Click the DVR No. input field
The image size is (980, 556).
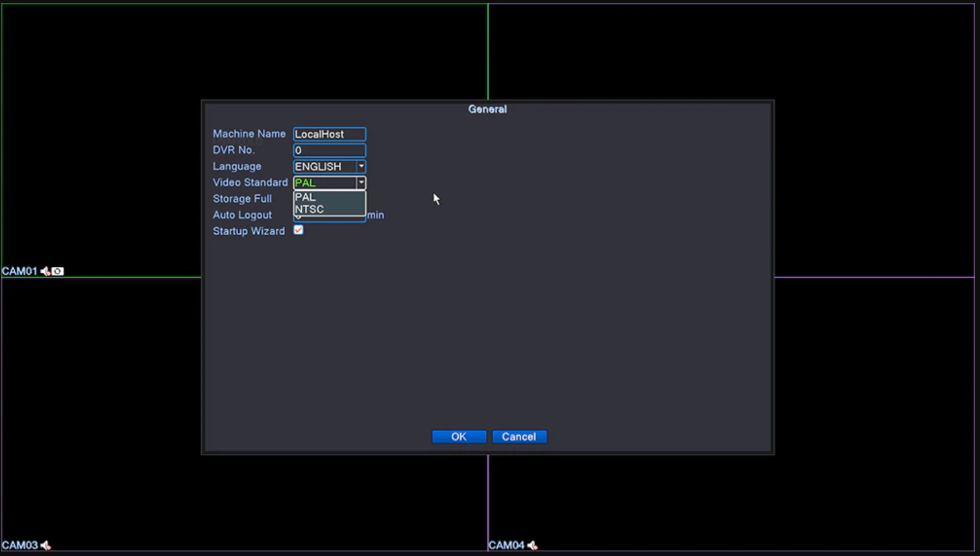[329, 150]
